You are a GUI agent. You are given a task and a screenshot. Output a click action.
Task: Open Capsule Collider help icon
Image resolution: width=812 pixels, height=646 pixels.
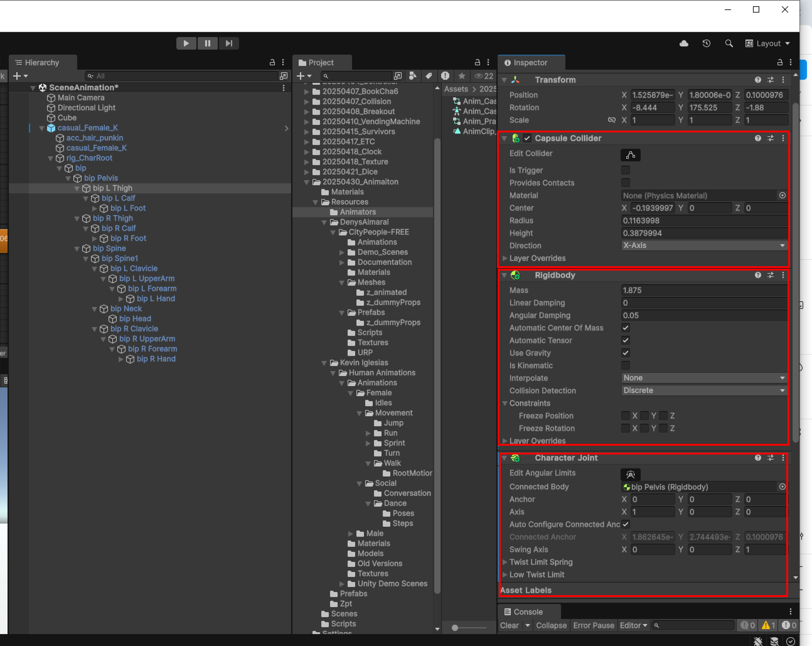(x=758, y=138)
